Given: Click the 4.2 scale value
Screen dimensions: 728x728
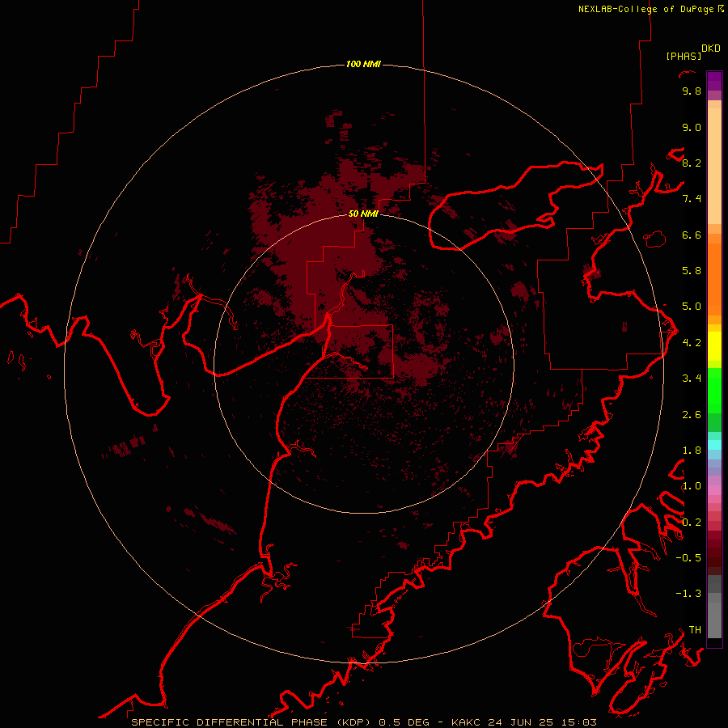Looking at the screenshot, I should point(692,343).
